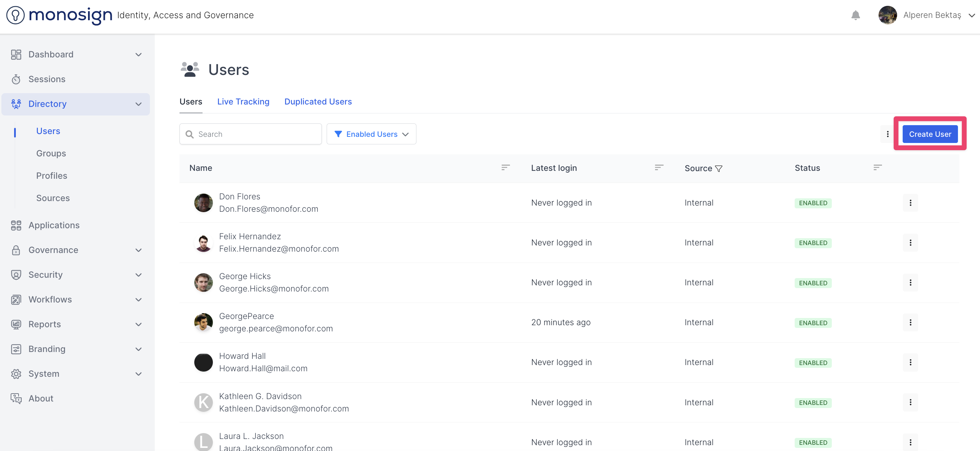Open Groups under Directory

pyautogui.click(x=51, y=153)
